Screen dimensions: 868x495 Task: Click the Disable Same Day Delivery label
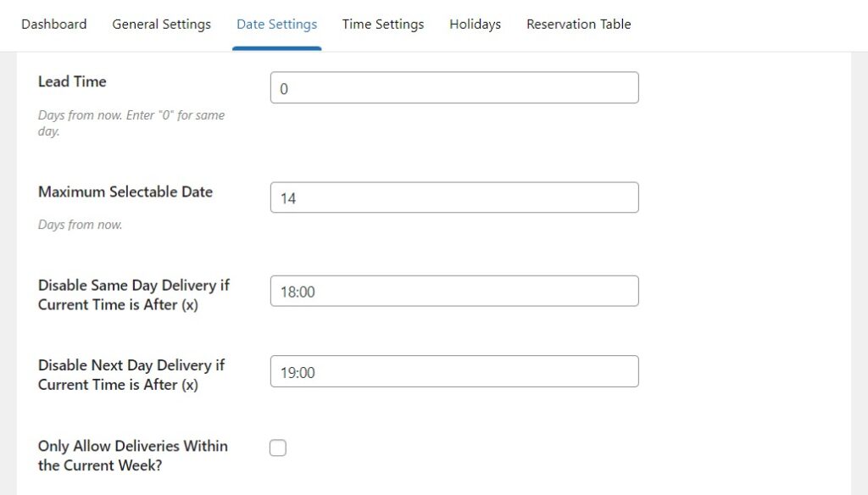coord(132,294)
